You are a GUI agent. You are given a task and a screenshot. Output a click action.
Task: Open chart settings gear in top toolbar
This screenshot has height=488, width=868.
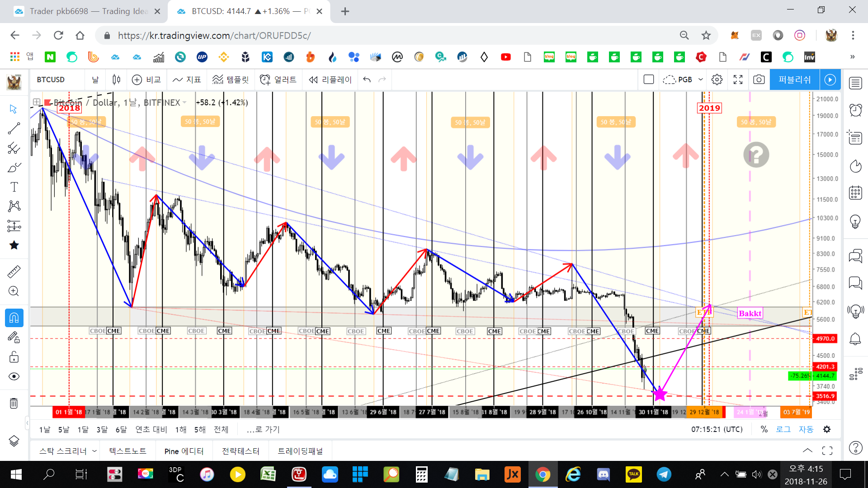(717, 80)
